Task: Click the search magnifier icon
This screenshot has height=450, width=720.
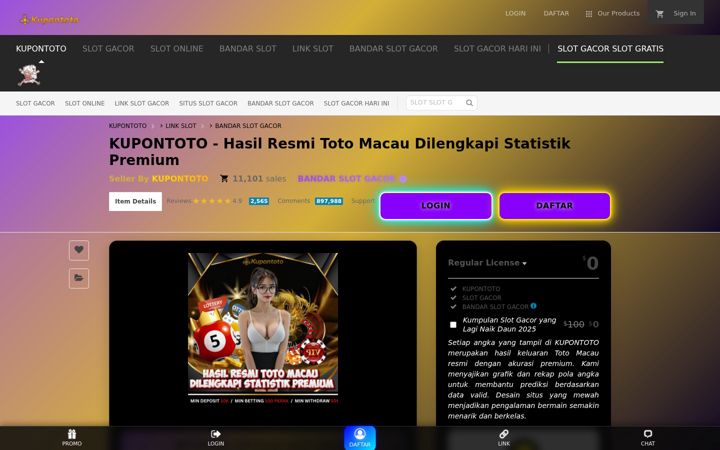Action: [469, 103]
